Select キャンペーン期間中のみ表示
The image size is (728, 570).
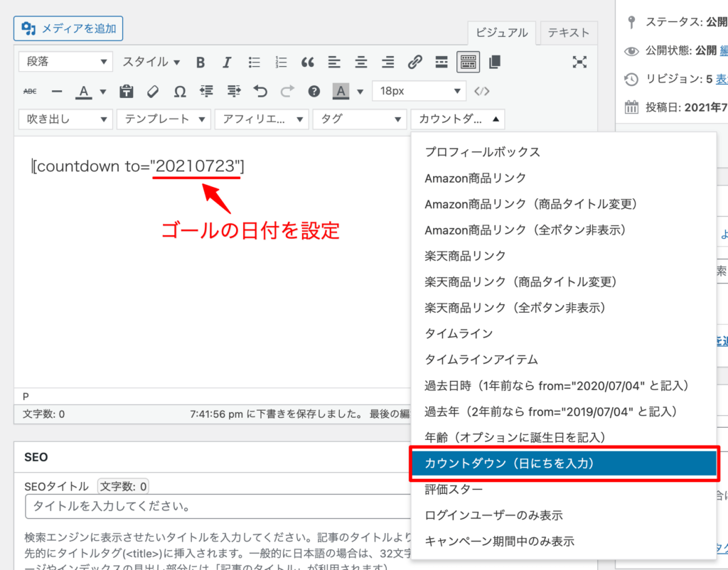[x=564, y=542]
